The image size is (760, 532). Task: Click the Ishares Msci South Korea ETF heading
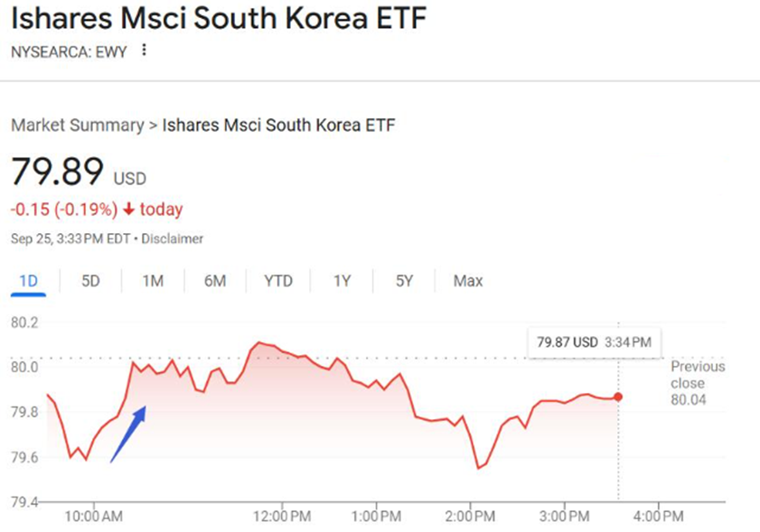(x=218, y=18)
